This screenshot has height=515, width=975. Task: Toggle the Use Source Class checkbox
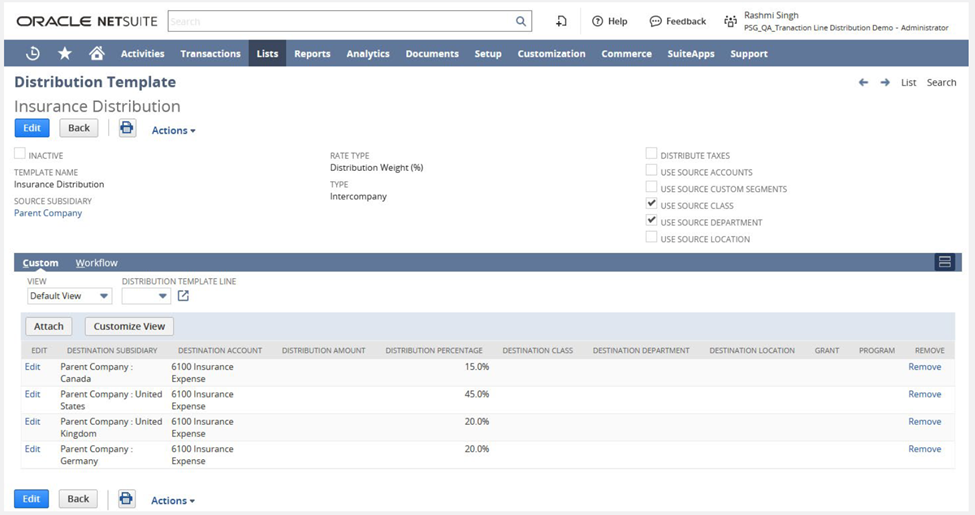point(652,204)
